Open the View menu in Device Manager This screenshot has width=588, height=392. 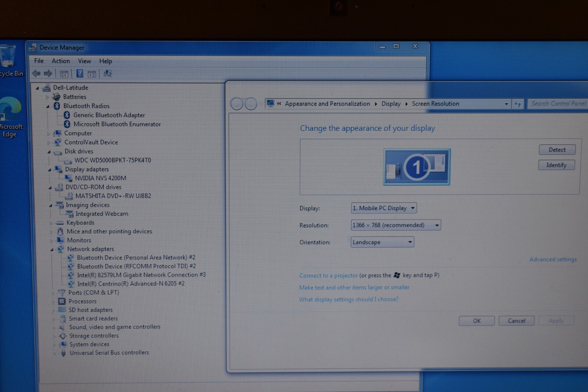(85, 61)
